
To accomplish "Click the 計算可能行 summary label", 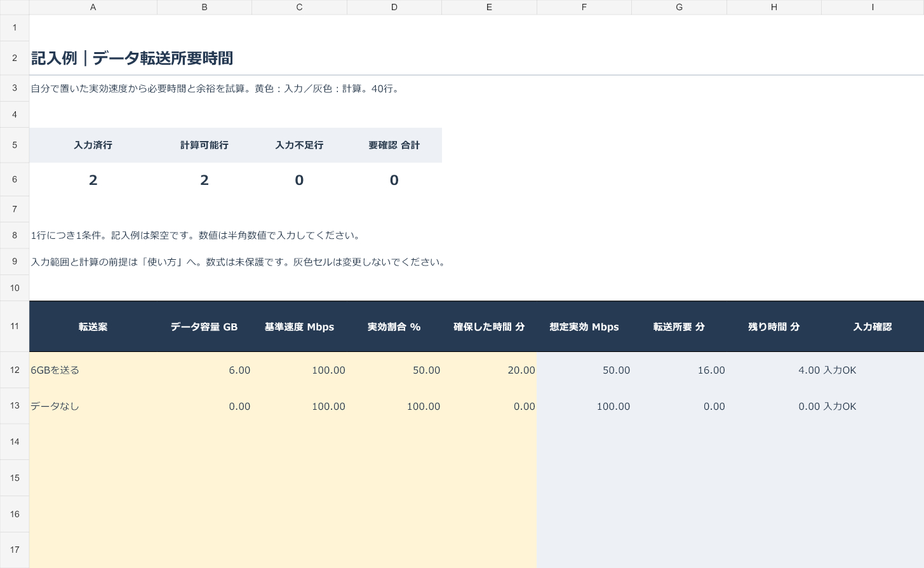I will pyautogui.click(x=204, y=145).
